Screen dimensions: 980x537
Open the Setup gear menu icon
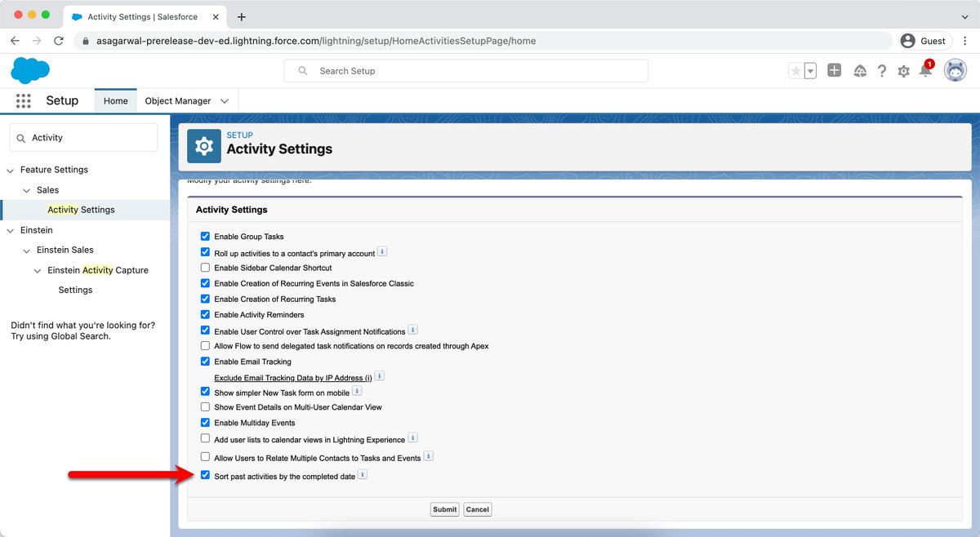[903, 71]
